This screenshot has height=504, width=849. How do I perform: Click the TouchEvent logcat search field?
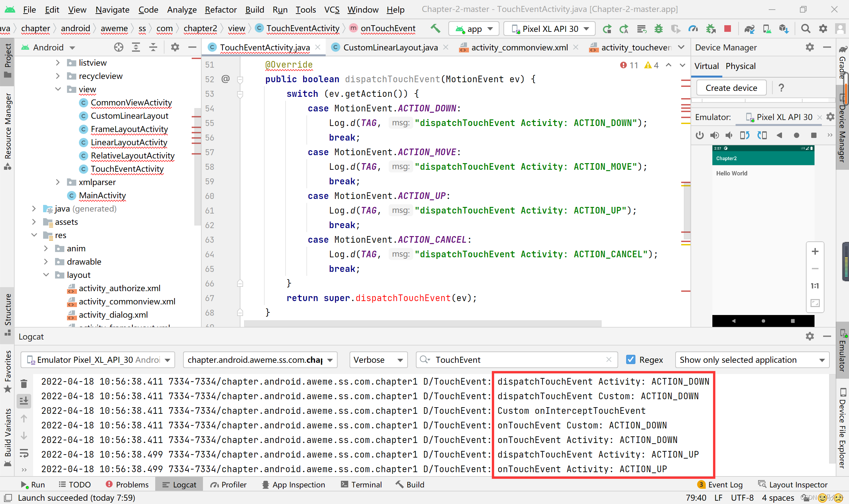tap(516, 360)
